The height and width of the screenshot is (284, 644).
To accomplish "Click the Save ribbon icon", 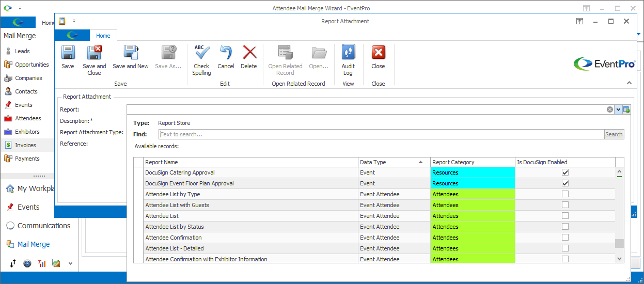I will (68, 53).
